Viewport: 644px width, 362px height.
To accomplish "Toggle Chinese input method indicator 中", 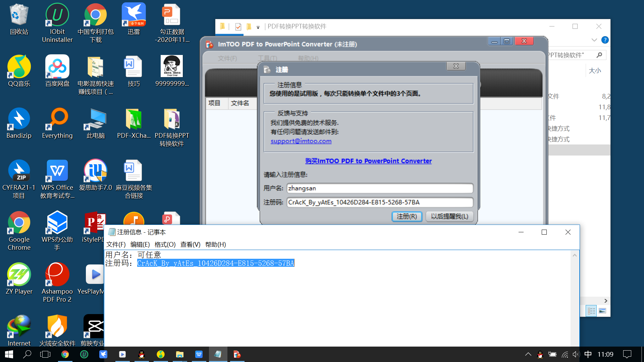I will pos(588,354).
